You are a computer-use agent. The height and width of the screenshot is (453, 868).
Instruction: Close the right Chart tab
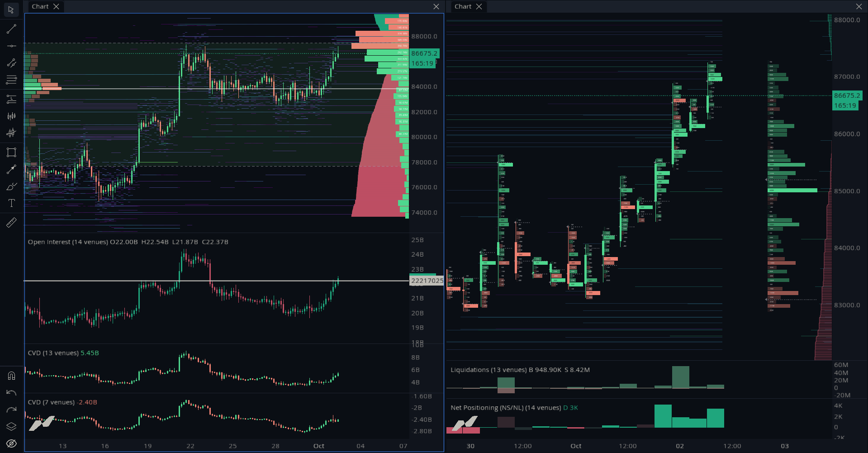click(x=479, y=6)
